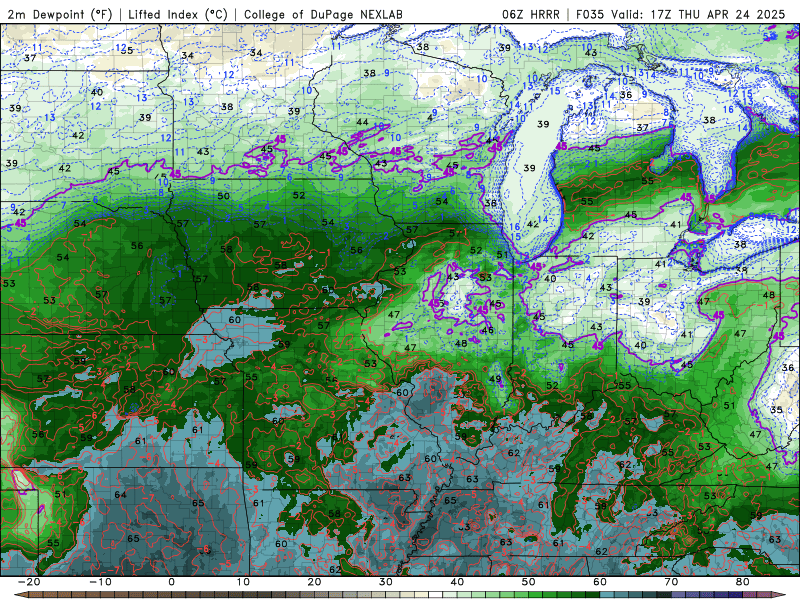The width and height of the screenshot is (800, 600).
Task: Click the "30" color scale label
Action: 386,582
